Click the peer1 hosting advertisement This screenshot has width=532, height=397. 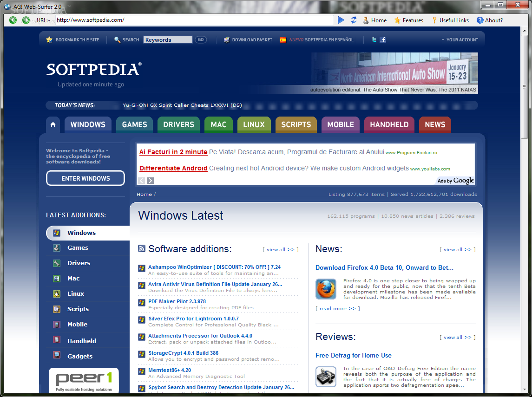tap(84, 380)
